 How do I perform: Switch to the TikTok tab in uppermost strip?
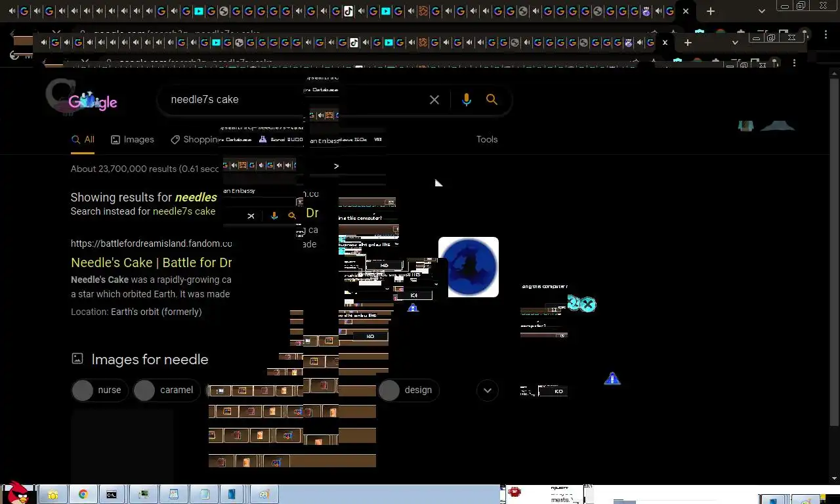point(348,11)
